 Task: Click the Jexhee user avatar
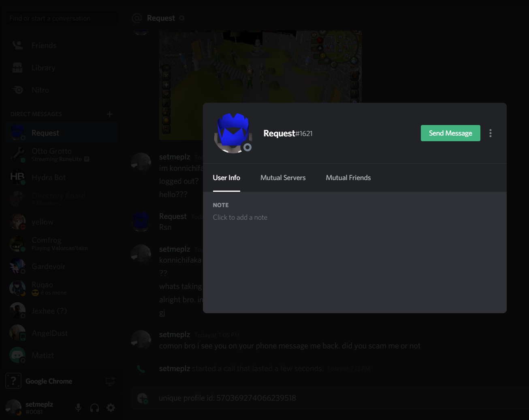[17, 311]
